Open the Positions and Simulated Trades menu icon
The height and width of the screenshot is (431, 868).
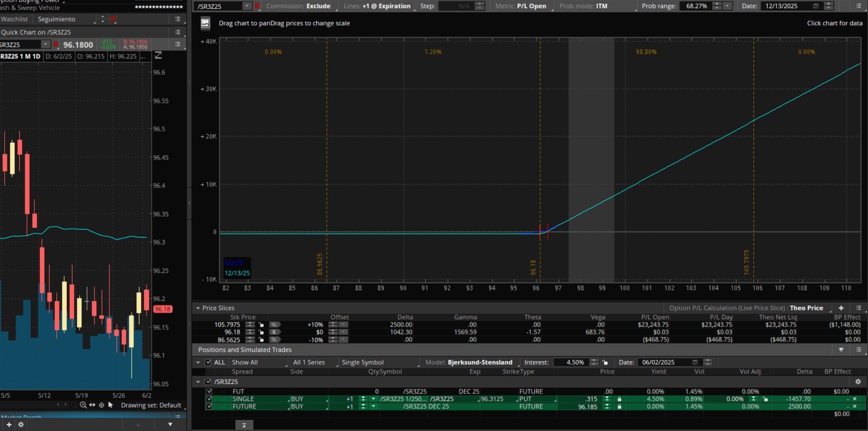click(x=858, y=350)
